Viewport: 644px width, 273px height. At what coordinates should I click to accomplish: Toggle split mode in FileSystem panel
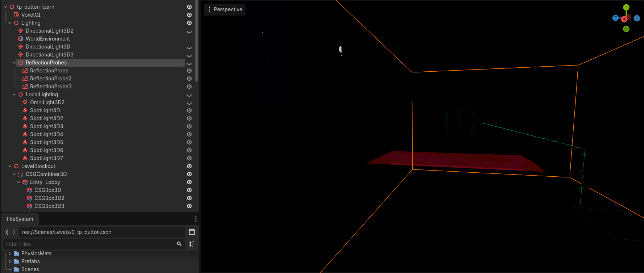click(192, 232)
